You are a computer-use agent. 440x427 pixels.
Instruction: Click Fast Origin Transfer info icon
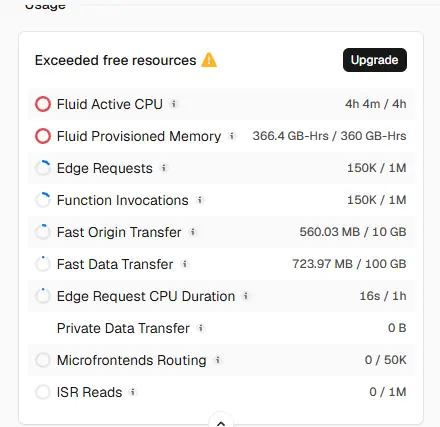193,232
